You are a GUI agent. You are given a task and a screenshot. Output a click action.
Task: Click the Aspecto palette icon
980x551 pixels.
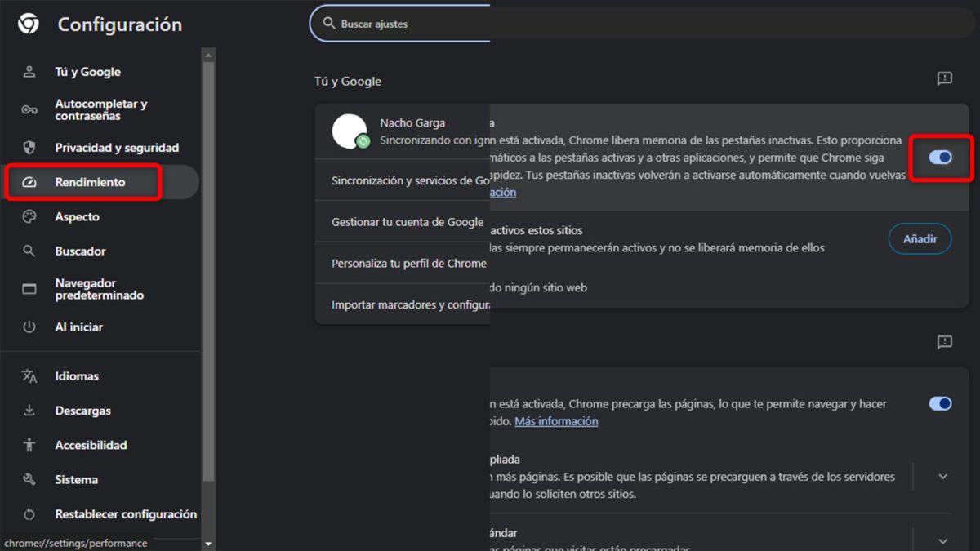(29, 216)
